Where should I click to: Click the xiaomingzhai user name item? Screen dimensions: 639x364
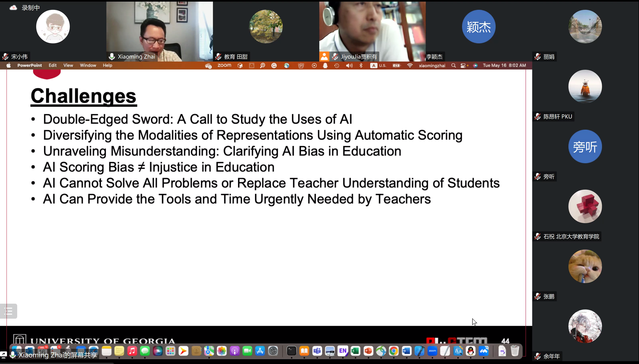pos(432,66)
